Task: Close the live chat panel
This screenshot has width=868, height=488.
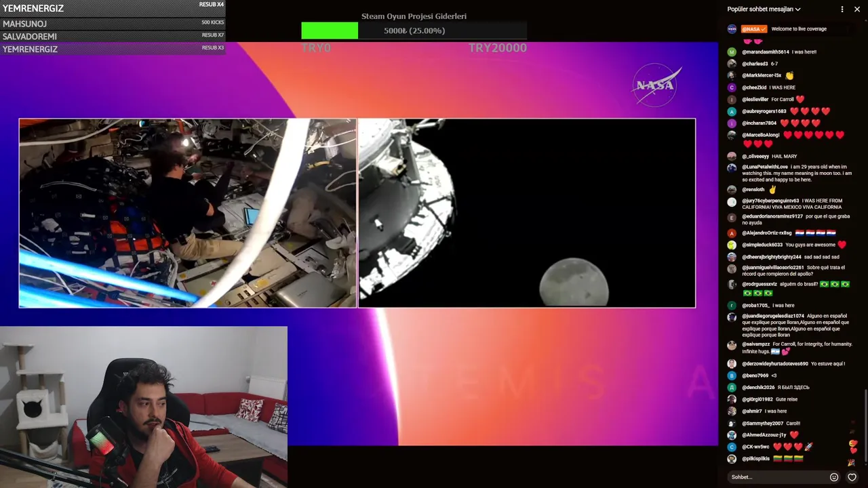Action: pyautogui.click(x=856, y=9)
